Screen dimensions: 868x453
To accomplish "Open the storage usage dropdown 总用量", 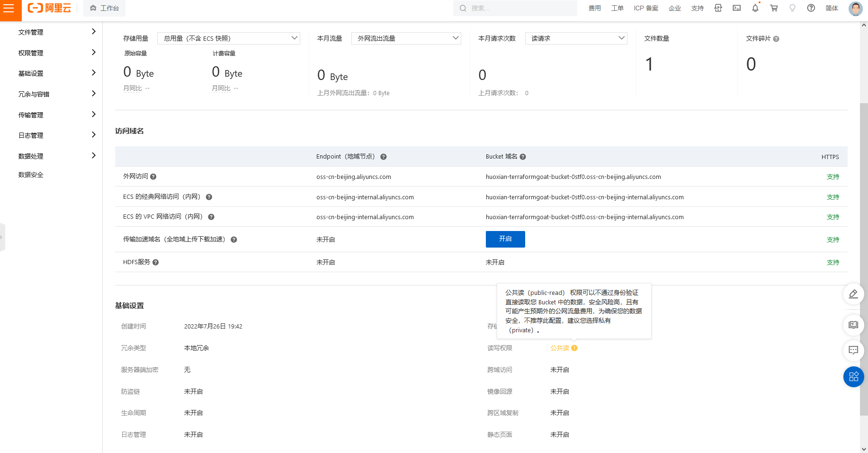I will tap(229, 38).
